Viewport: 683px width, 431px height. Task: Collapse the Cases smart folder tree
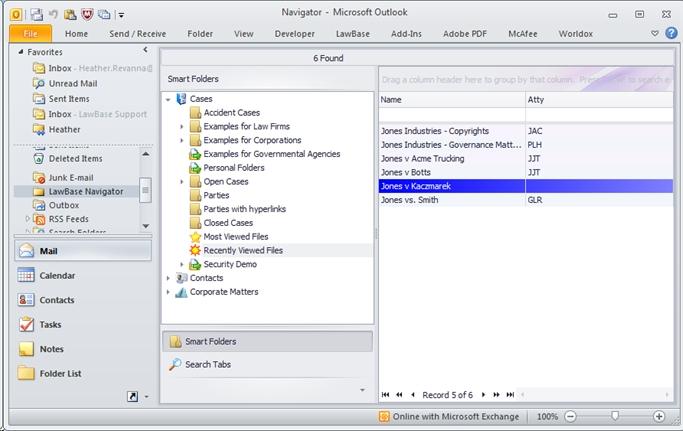(x=168, y=99)
